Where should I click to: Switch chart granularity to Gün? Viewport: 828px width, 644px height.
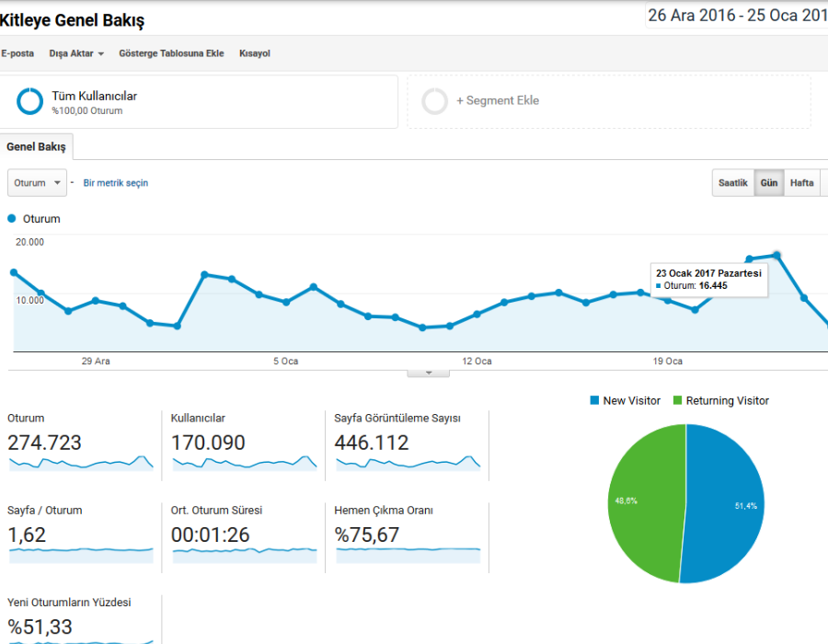point(769,183)
